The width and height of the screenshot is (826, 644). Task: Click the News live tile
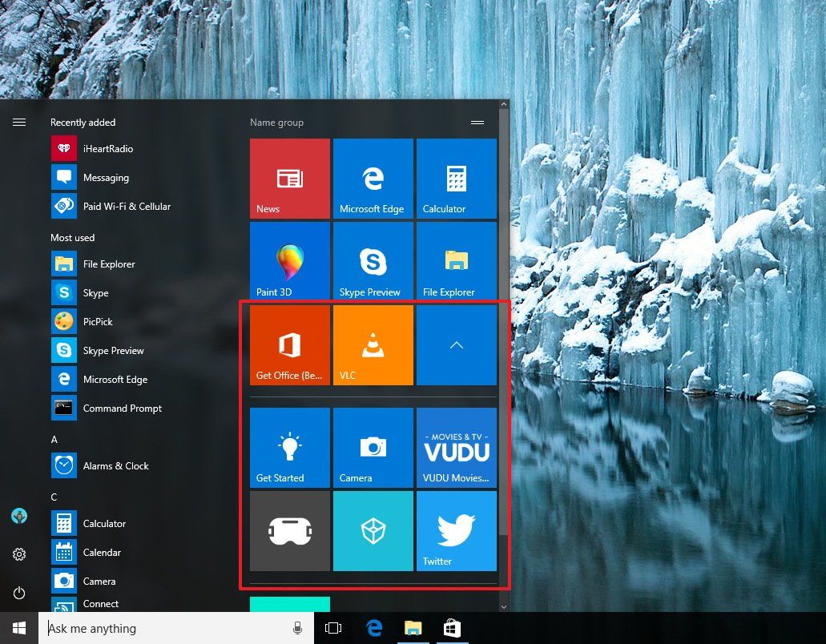289,178
